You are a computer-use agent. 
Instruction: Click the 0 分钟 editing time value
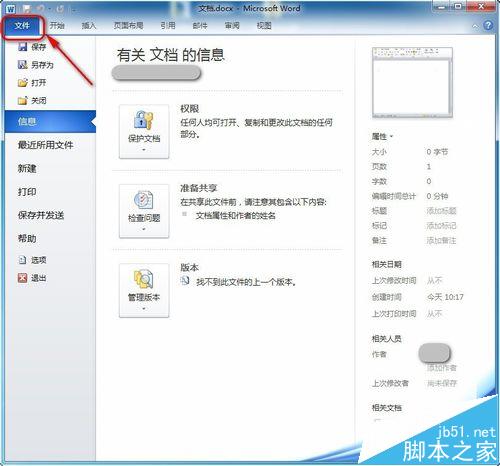point(437,196)
